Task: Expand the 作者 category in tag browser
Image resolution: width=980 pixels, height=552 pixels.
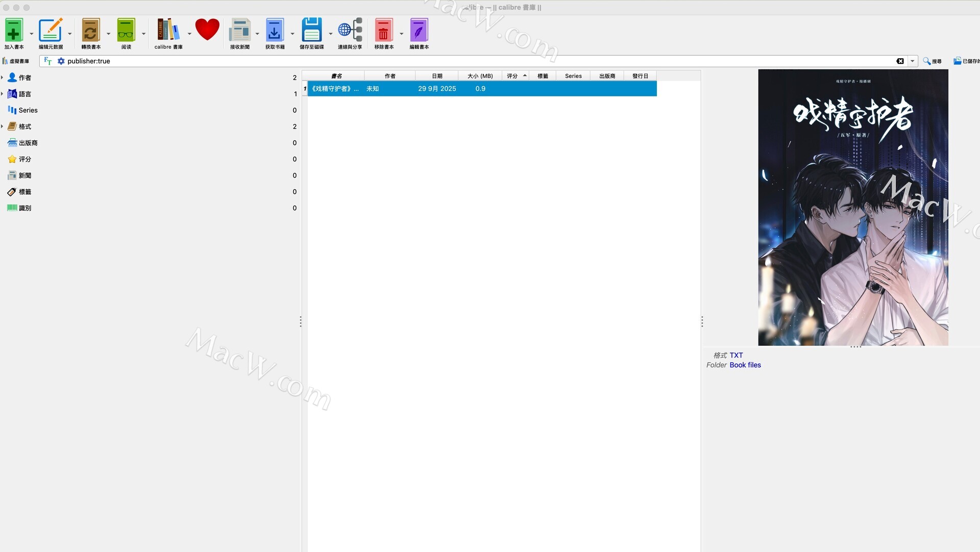Action: coord(3,78)
